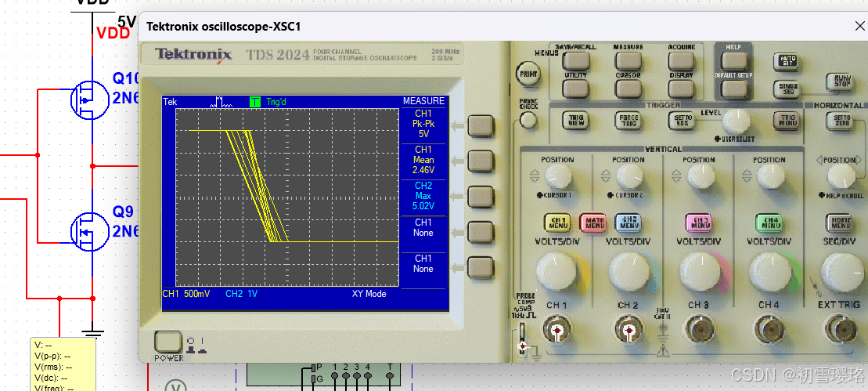This screenshot has height=391, width=868.
Task: Toggle the red MATH MENU button
Action: point(592,223)
